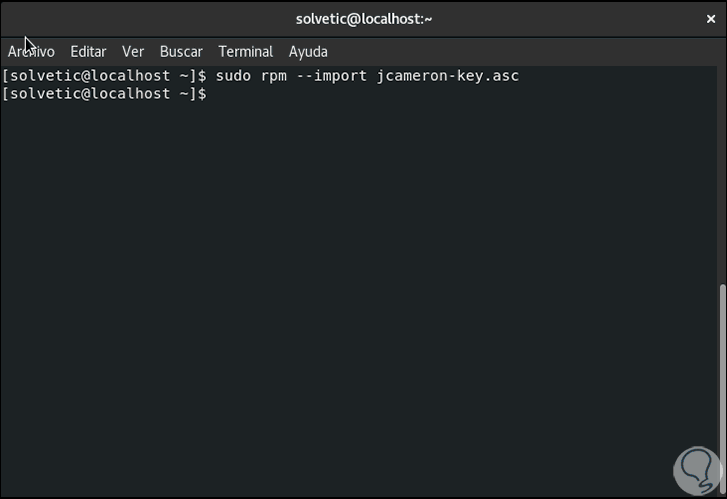
Task: Click the word sudo in the command
Action: click(232, 75)
